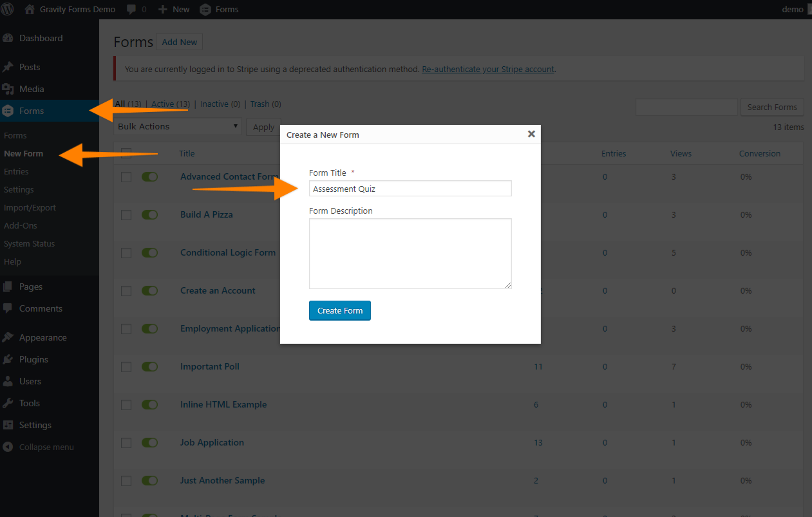Viewport: 812px width, 517px height.
Task: Open the Just Another Sample form
Action: tap(222, 480)
